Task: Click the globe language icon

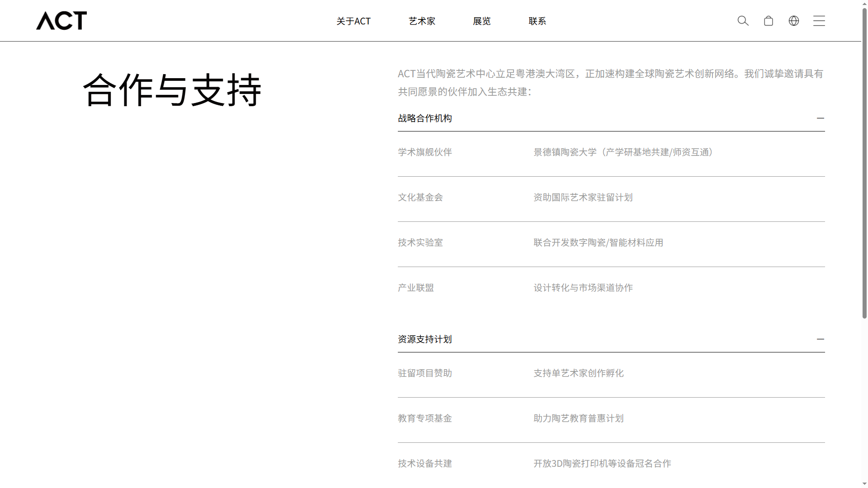Action: point(794,21)
